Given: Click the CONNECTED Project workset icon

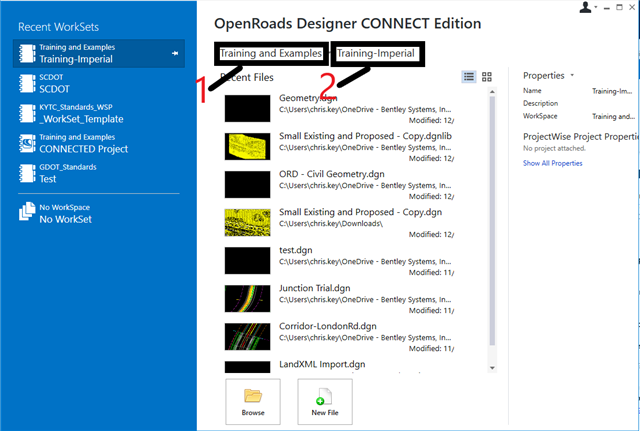Looking at the screenshot, I should tap(27, 144).
